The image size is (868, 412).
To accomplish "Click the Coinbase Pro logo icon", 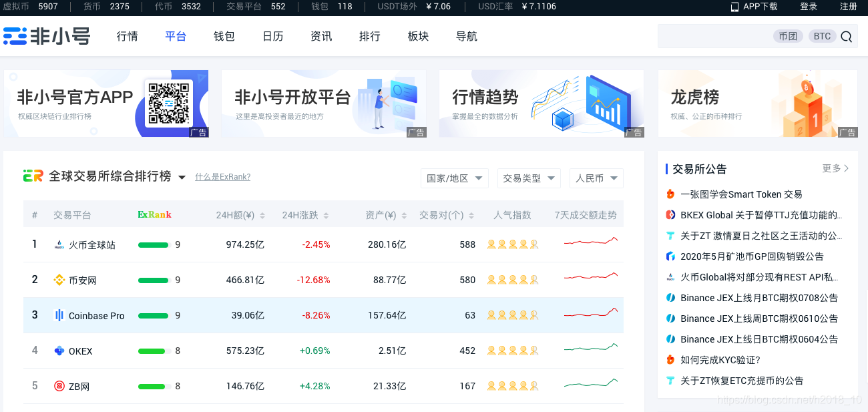I will pyautogui.click(x=59, y=316).
